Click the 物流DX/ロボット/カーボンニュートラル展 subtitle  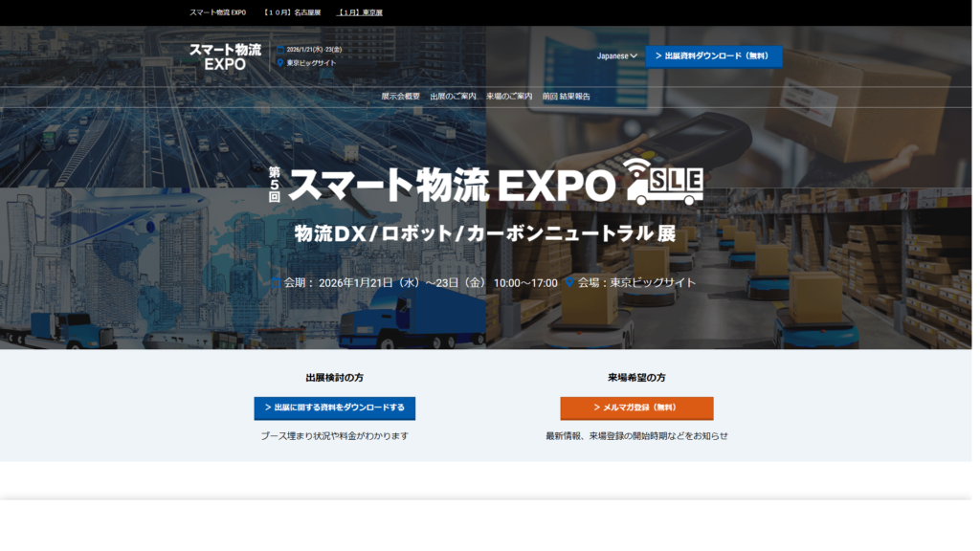click(485, 233)
